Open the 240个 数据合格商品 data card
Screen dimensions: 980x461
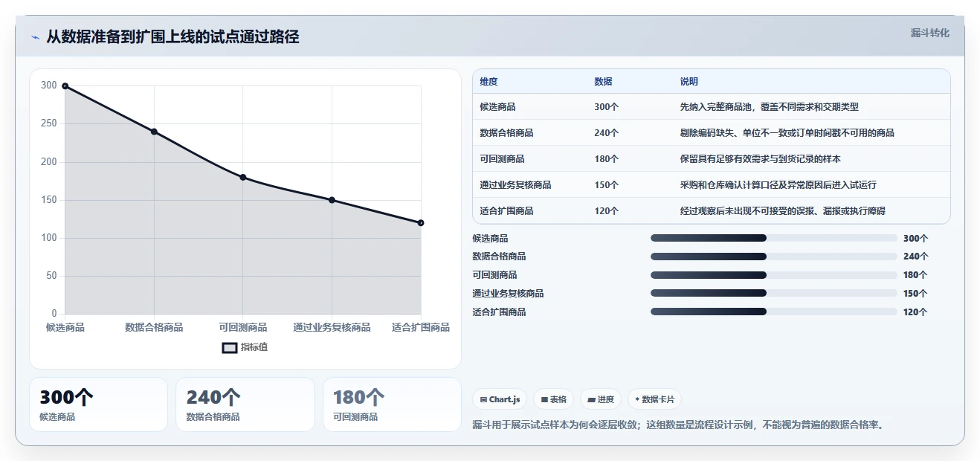(245, 404)
